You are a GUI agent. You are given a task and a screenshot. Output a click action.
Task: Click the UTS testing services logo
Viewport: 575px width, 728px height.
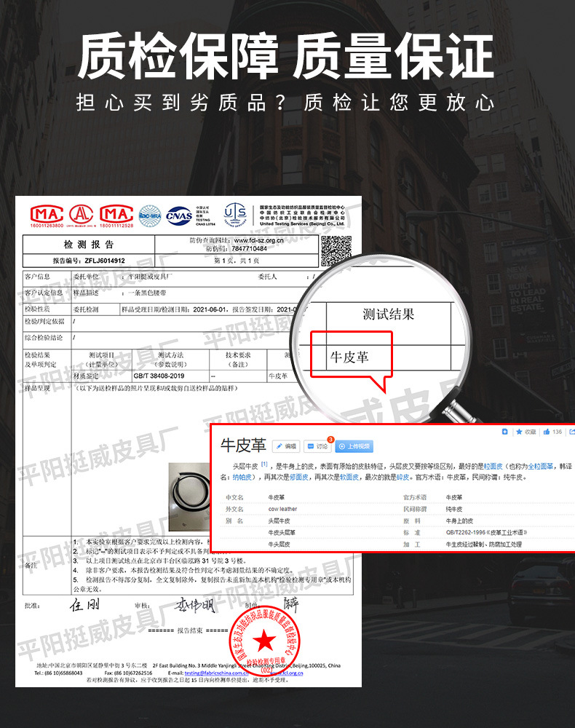point(235,214)
